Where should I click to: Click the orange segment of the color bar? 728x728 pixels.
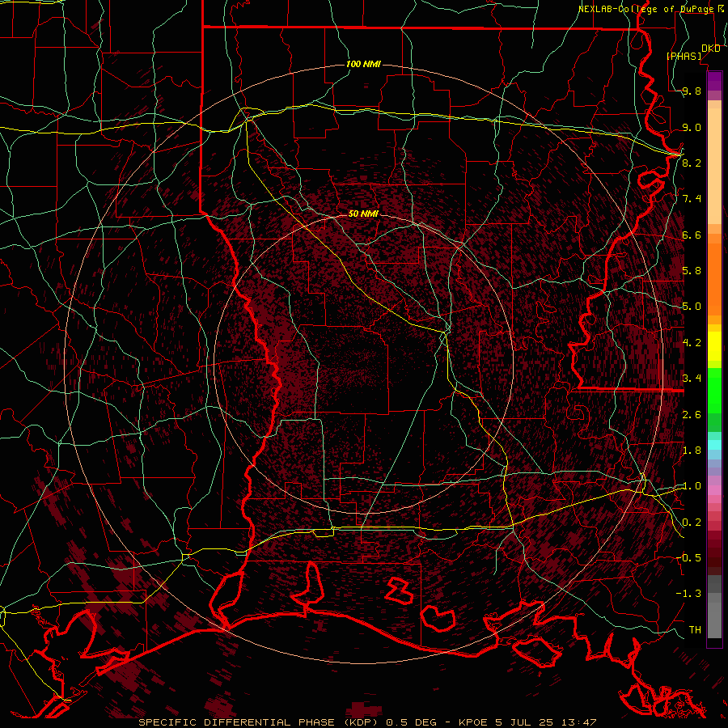pyautogui.click(x=714, y=278)
